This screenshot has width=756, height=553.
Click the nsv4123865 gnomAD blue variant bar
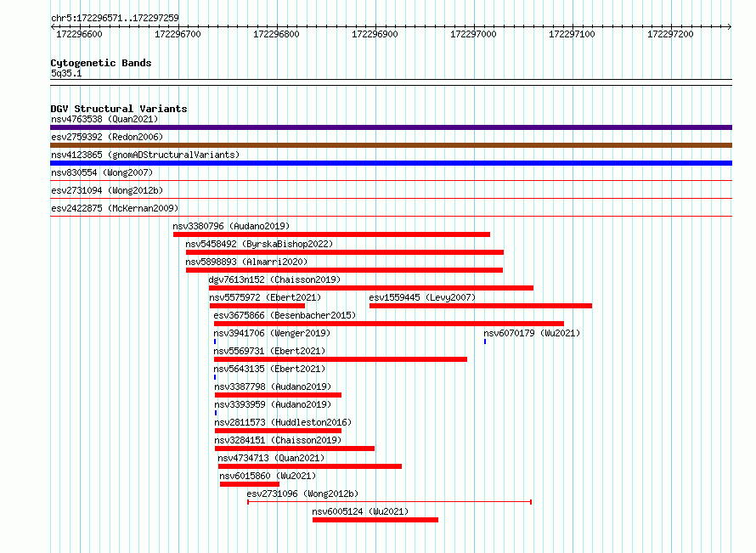(x=391, y=163)
